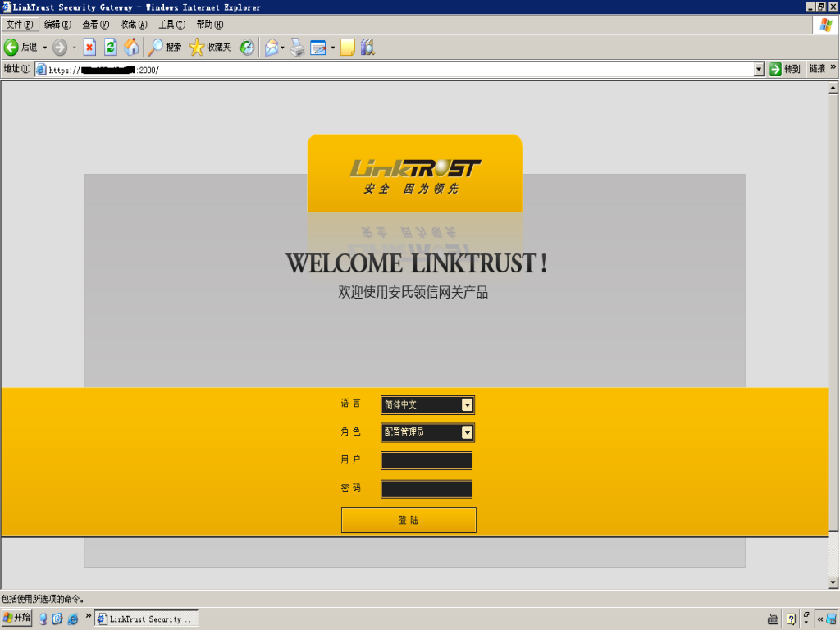Click the 'WELCOME LINKTRUST!' heading
840x630 pixels.
click(416, 263)
